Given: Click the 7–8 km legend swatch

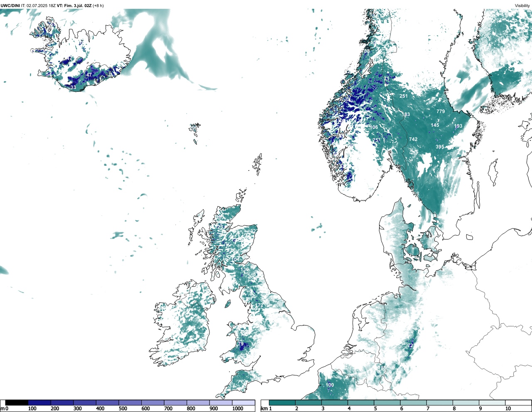Looking at the screenshot, I should point(439,402).
